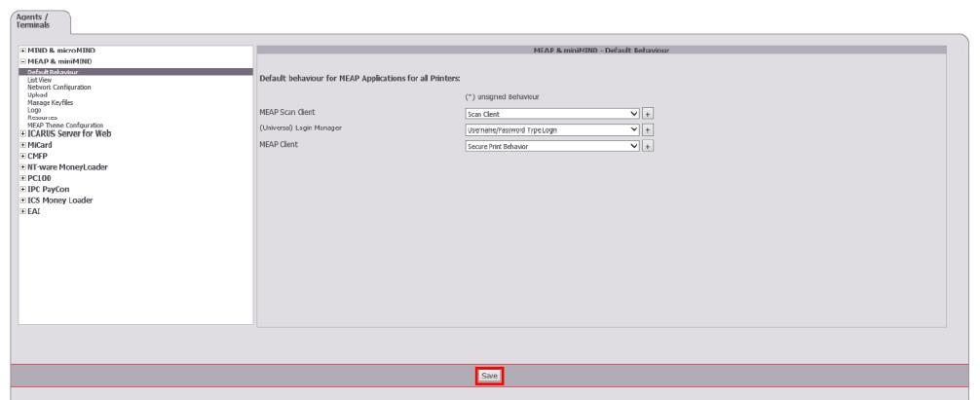
Task: Click plus button beside Secure Print Behavior dropdown
Action: pos(648,146)
